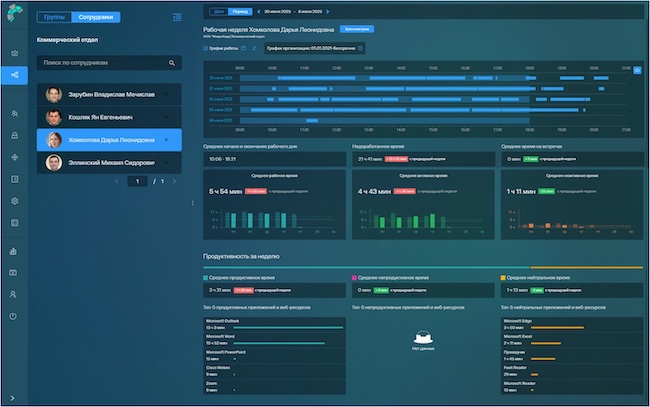650x407 pixels.
Task: Open the highlighted structure nodes sidebar icon
Action: point(15,75)
